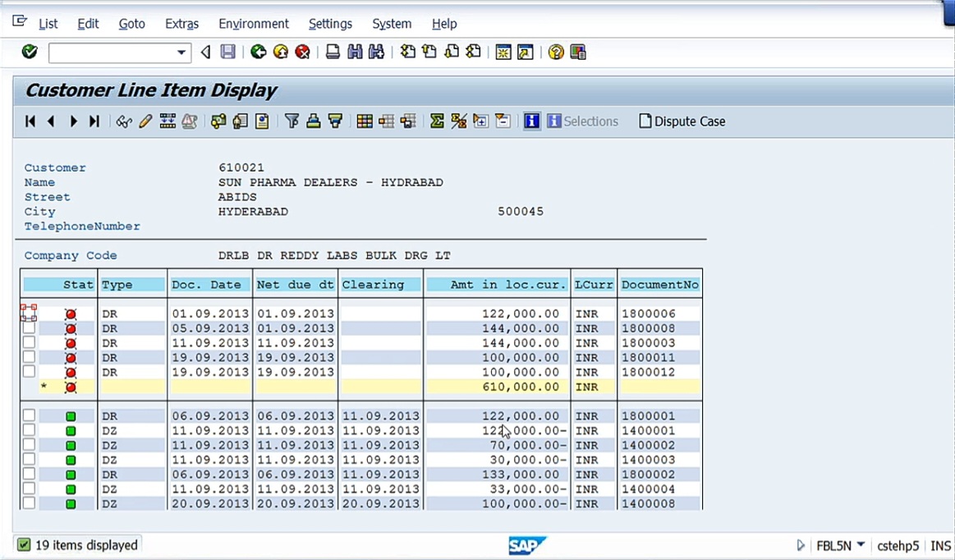955x560 pixels.
Task: Open the List menu
Action: click(48, 24)
